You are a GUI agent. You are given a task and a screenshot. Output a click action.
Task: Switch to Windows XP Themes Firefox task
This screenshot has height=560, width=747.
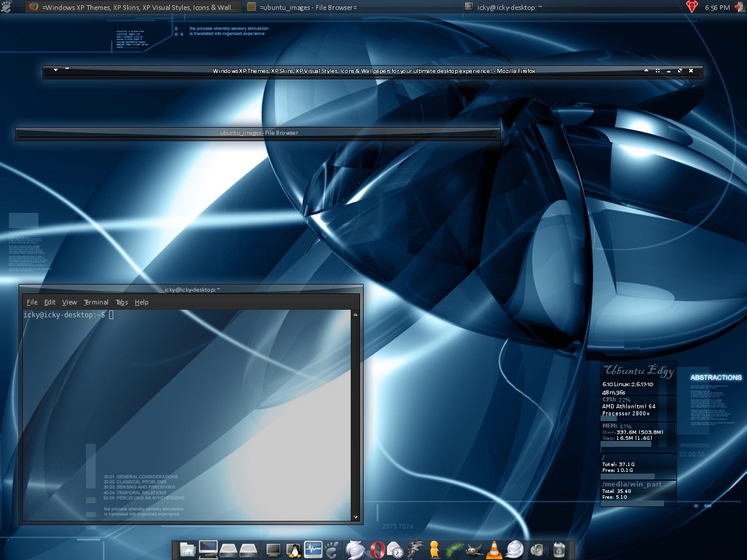point(133,7)
